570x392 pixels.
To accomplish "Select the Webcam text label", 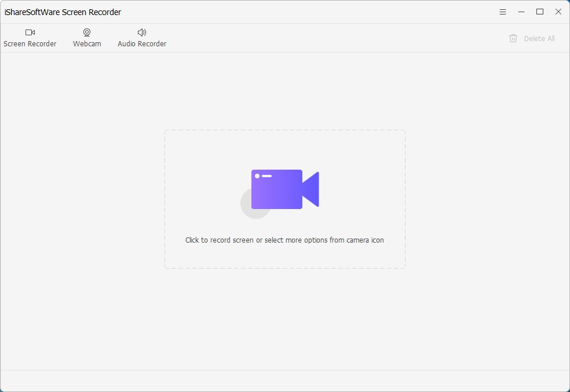I will click(87, 44).
